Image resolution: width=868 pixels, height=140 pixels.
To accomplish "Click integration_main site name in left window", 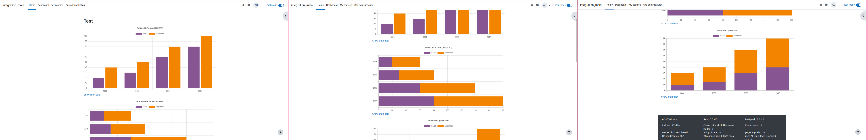I will click(x=13, y=5).
